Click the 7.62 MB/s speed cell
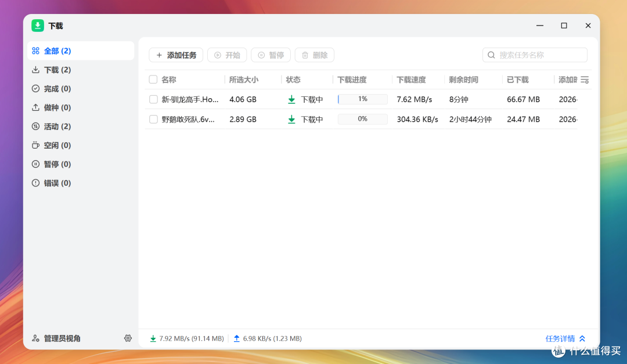Viewport: 627px width, 364px height. pos(415,100)
